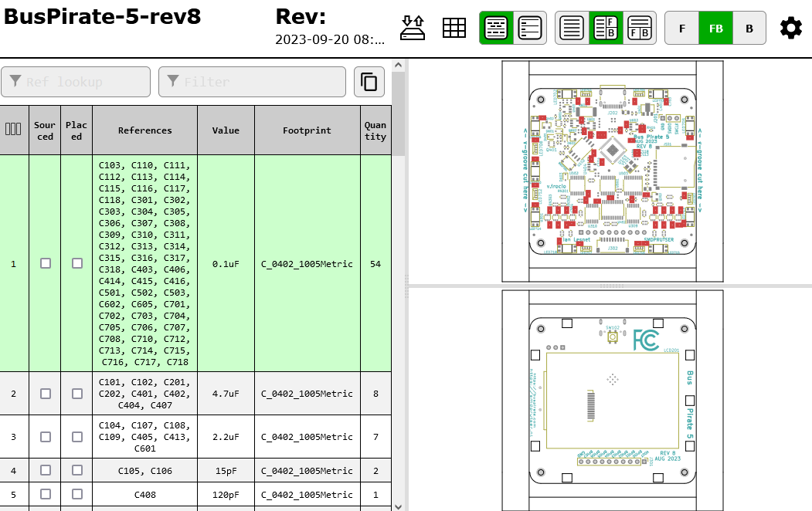Enable Sourced checkbox for 120pF row
Viewport: 812px width, 511px height.
tap(46, 494)
